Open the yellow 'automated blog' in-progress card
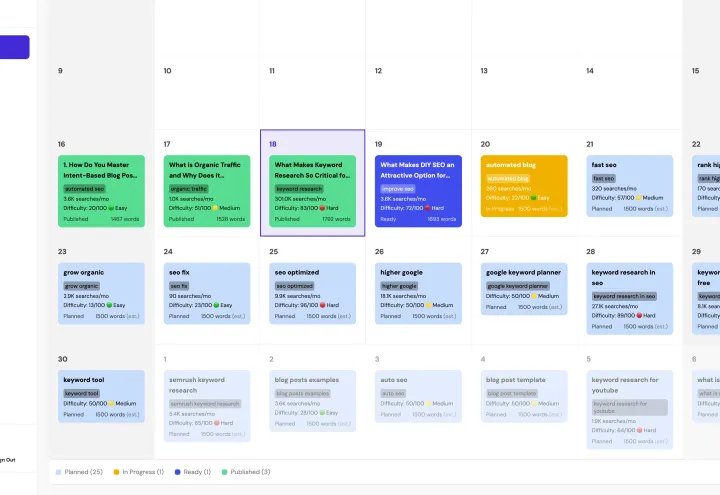Screen dimensions: 720x495 (524, 186)
